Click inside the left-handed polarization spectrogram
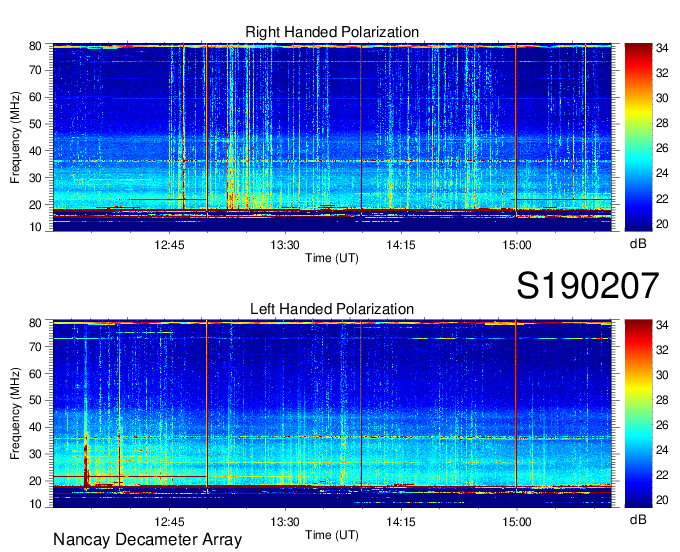The image size is (680, 552). pyautogui.click(x=332, y=414)
